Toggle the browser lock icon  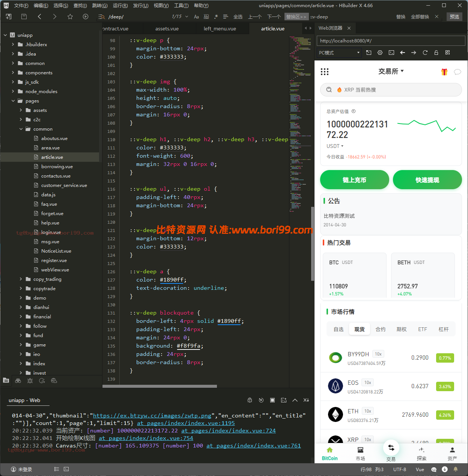436,53
